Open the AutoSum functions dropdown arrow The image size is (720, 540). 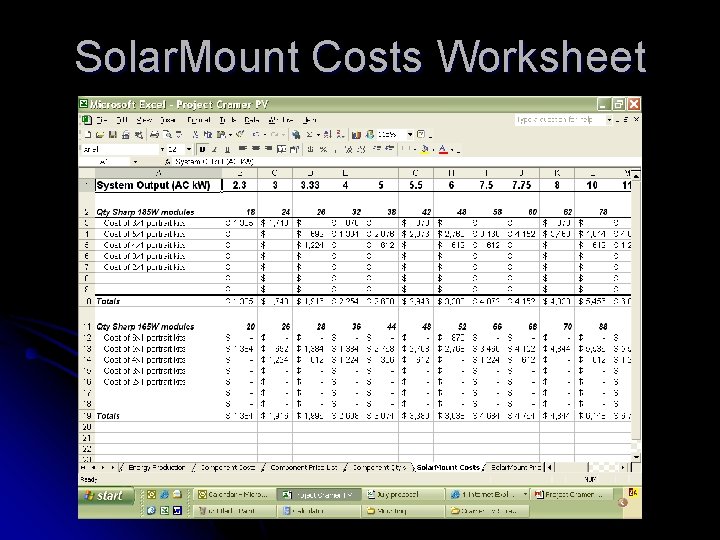pyautogui.click(x=318, y=135)
